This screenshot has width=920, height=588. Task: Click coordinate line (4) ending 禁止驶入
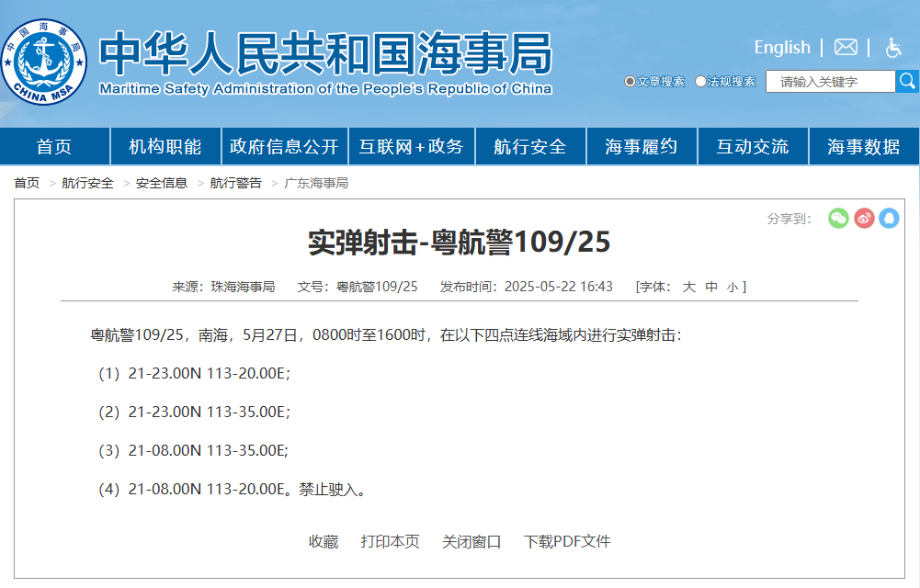coord(233,490)
